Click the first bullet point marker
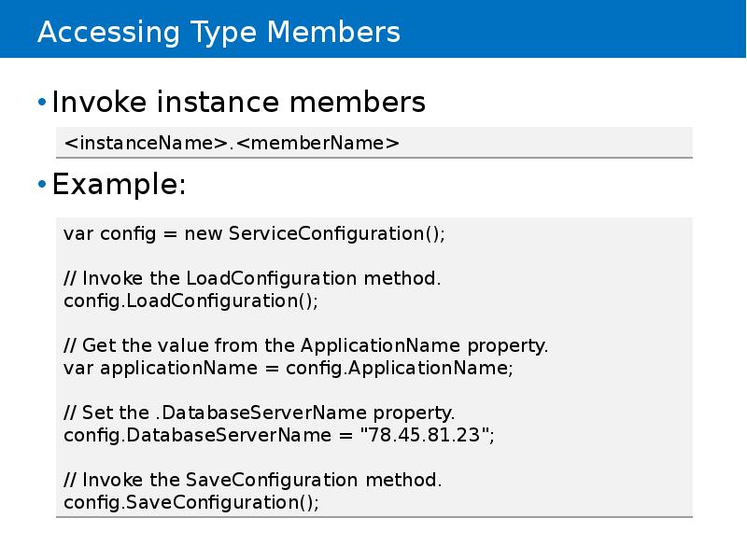The height and width of the screenshot is (560, 747). [41, 101]
